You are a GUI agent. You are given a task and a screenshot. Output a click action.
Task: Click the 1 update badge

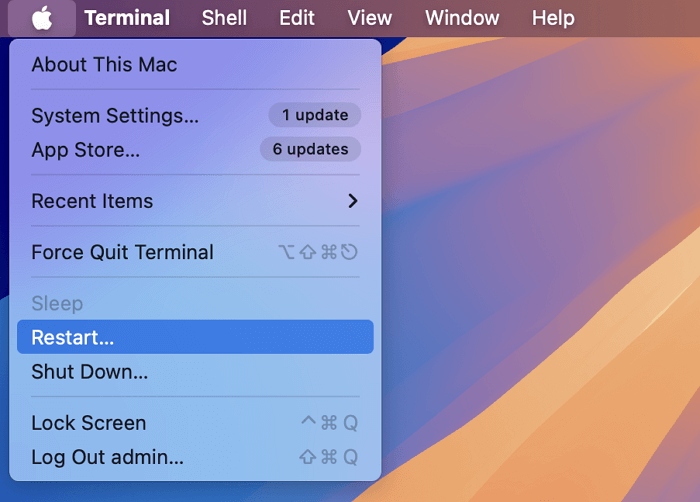pos(314,115)
